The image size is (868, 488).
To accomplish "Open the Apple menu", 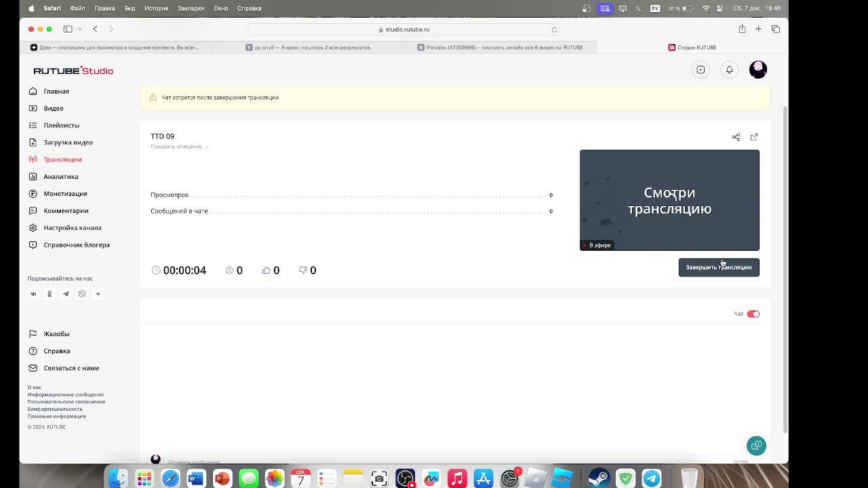I will coord(31,8).
